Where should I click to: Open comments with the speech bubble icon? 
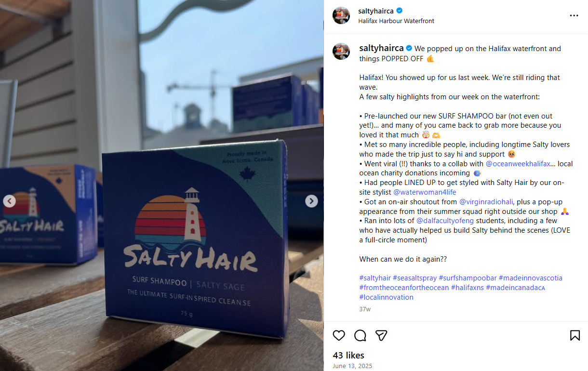tap(360, 335)
